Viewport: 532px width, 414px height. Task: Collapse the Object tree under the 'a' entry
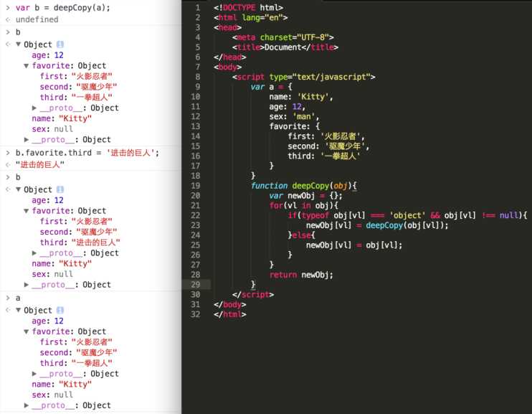[19, 310]
